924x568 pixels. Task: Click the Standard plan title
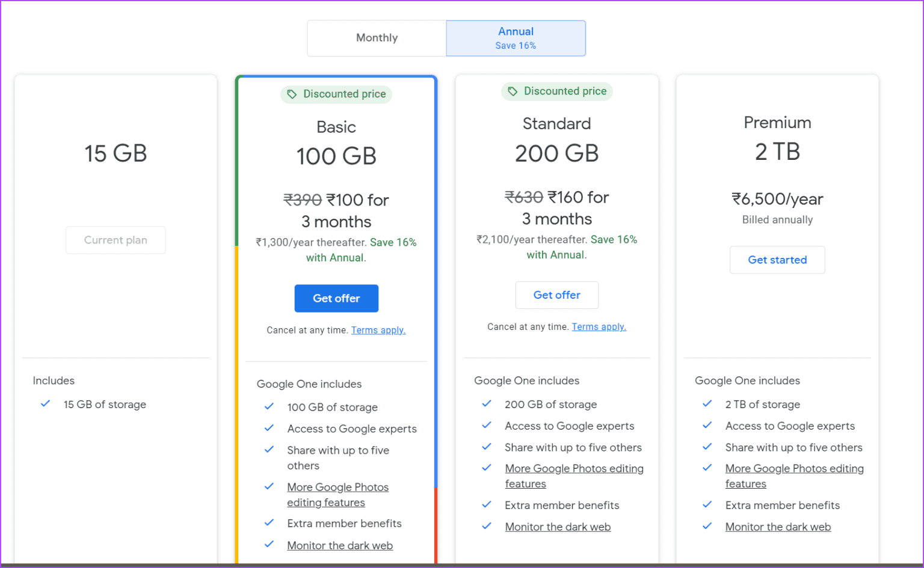(x=557, y=124)
